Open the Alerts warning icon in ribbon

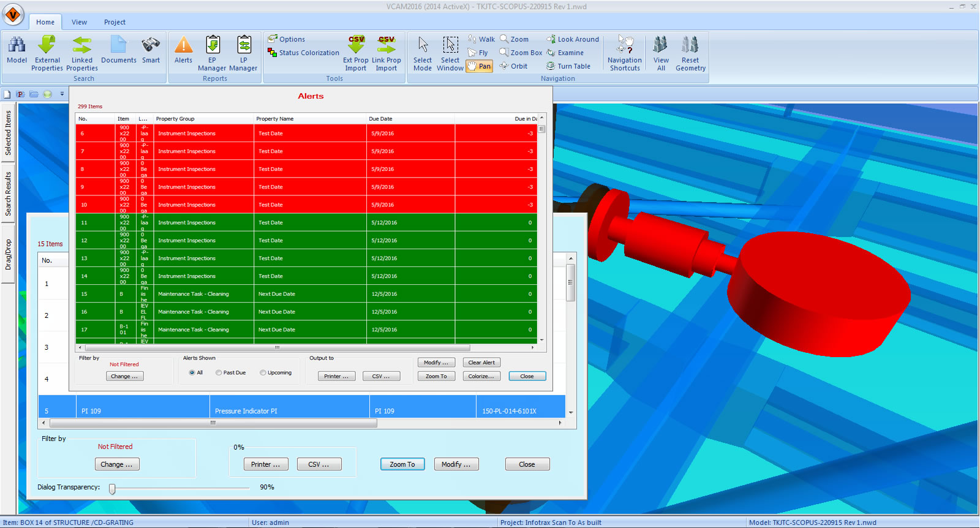pyautogui.click(x=183, y=46)
